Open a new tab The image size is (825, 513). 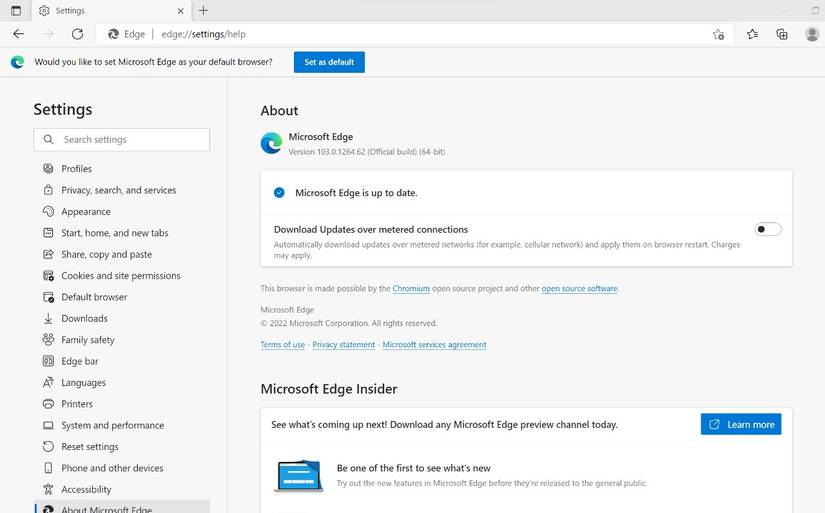204,10
